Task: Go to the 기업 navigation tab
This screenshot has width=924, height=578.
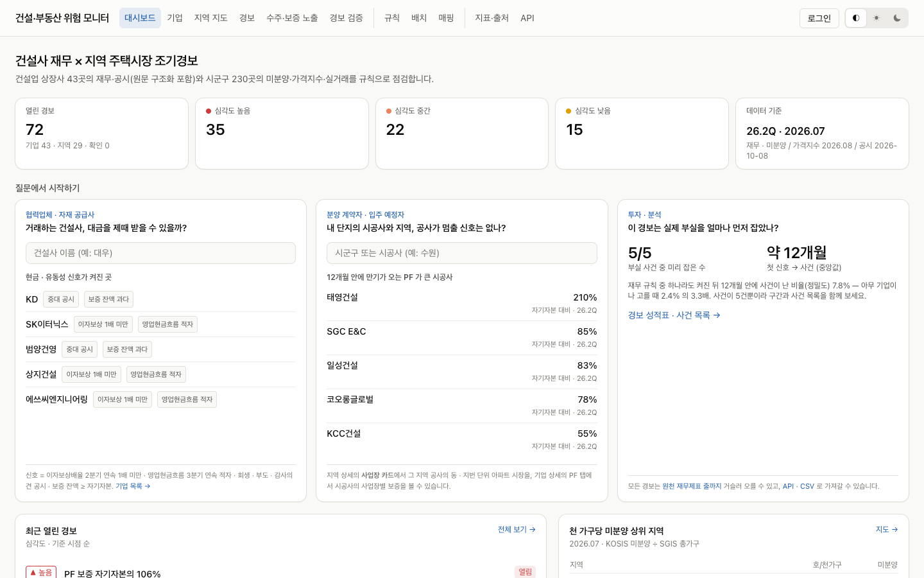Action: 175,18
